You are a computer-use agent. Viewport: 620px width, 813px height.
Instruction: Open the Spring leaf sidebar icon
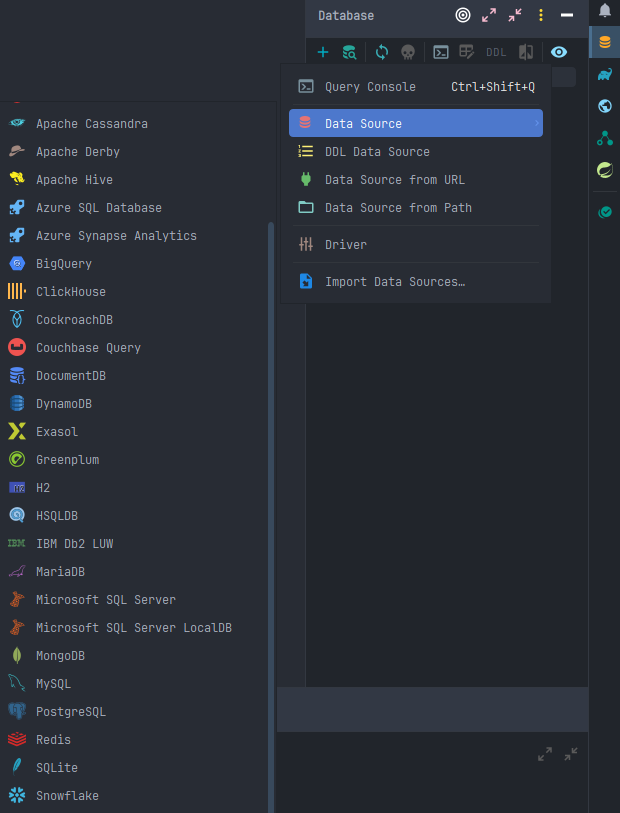604,170
